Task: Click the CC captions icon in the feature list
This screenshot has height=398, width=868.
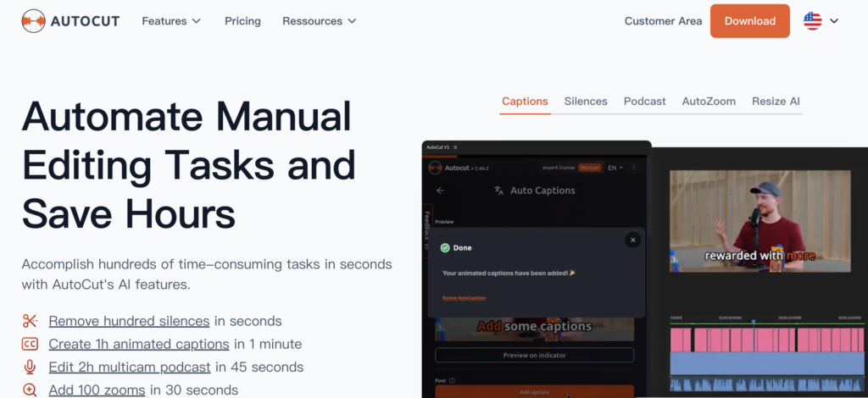Action: point(30,344)
